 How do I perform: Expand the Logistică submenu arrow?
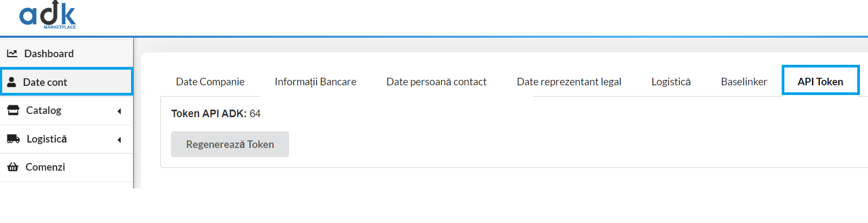coord(119,140)
